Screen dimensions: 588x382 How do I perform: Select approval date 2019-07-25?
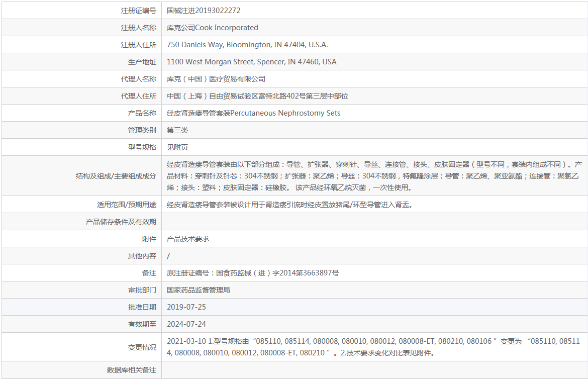186,307
